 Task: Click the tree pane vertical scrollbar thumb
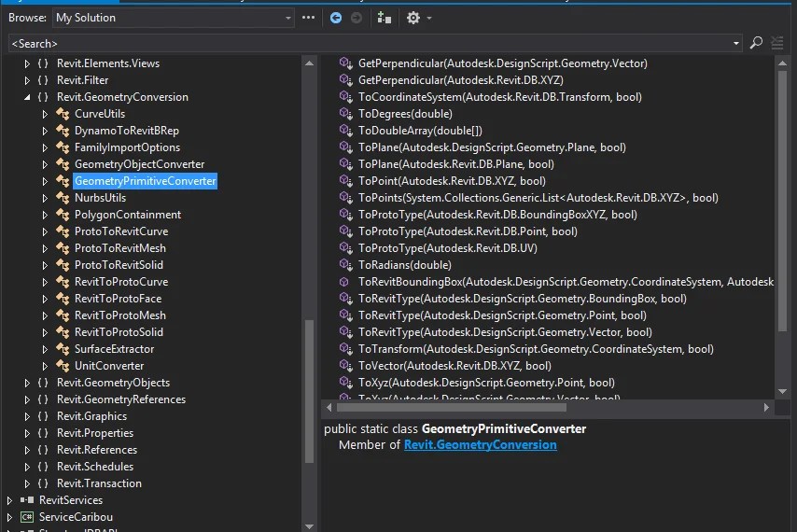tap(309, 391)
